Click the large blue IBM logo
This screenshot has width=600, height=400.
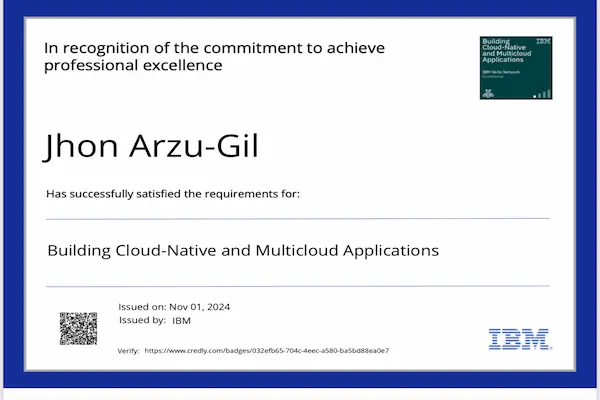click(x=520, y=339)
